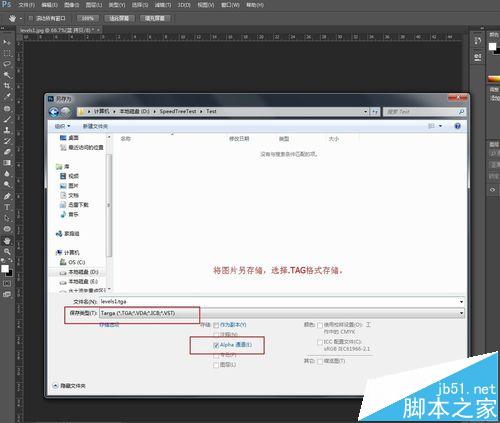Open the Hand tool preset picker arrow

[x=21, y=18]
